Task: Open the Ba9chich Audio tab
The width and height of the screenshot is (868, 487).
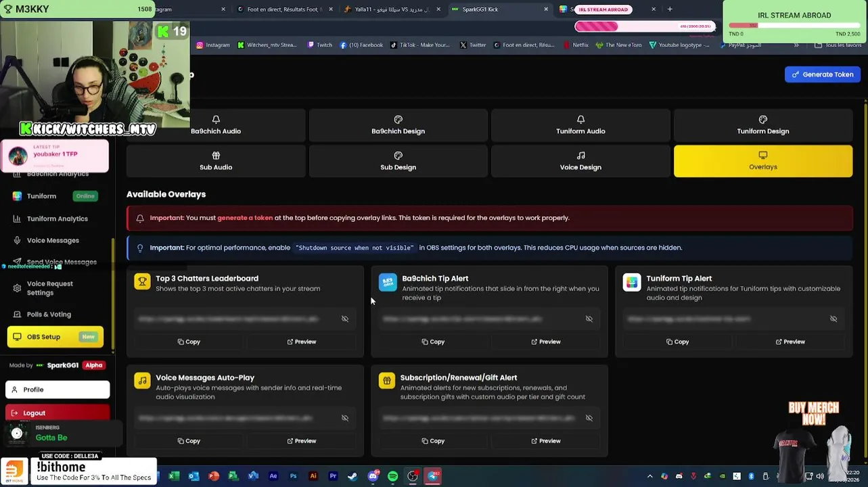Action: (x=216, y=125)
